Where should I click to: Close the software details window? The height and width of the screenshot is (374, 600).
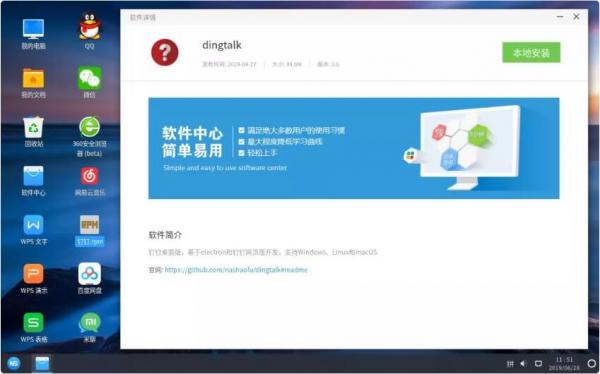pyautogui.click(x=576, y=17)
